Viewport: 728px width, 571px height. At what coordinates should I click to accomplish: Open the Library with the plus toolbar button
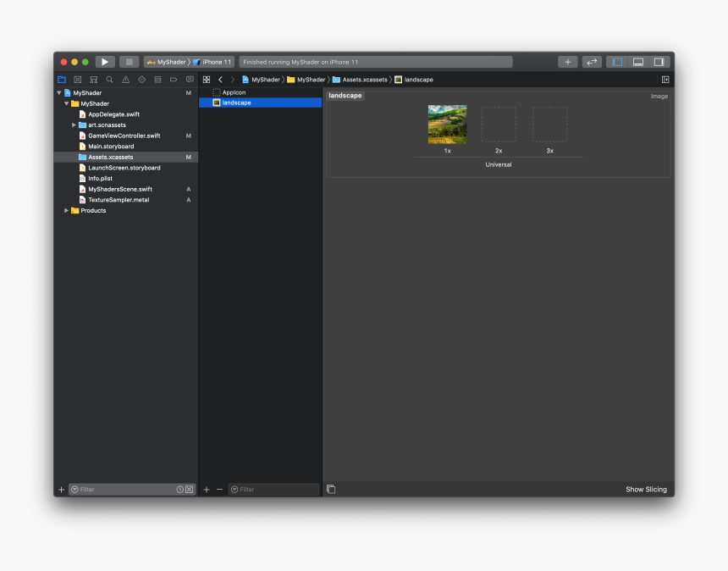tap(567, 61)
